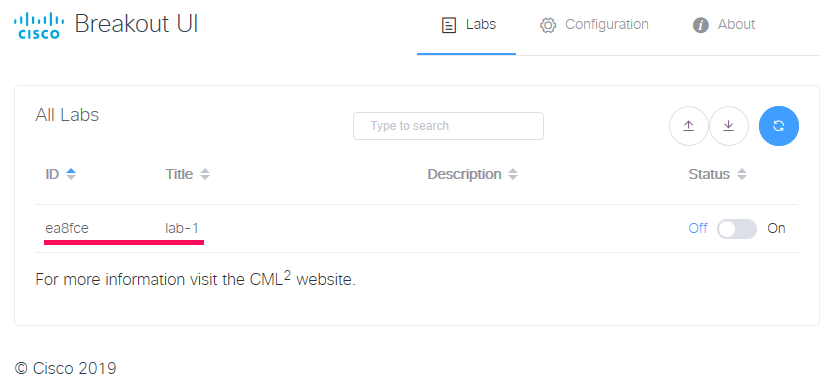Open the About tab
The width and height of the screenshot is (832, 387).
[724, 25]
